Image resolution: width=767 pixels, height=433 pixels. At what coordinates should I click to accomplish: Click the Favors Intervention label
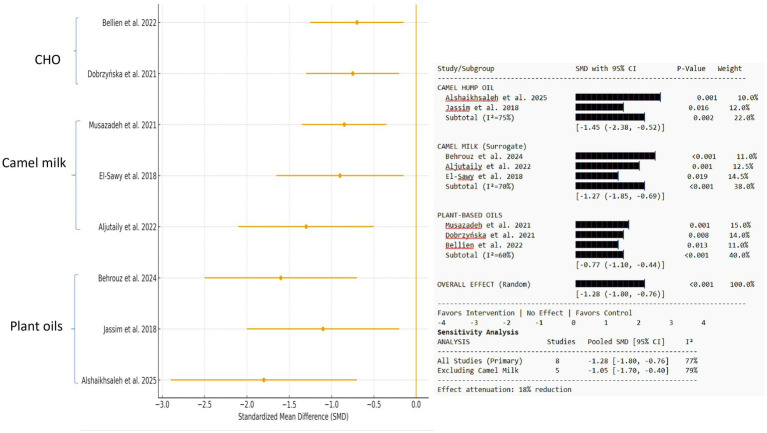[x=476, y=313]
